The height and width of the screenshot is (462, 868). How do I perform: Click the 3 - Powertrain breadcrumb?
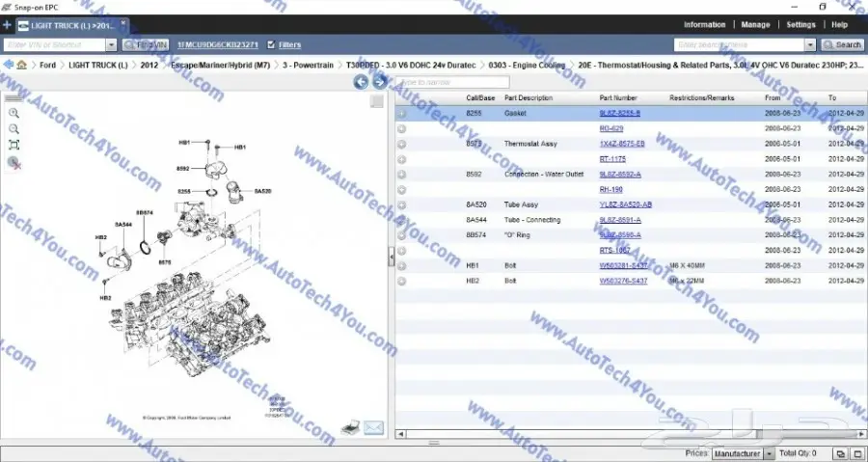tap(308, 65)
